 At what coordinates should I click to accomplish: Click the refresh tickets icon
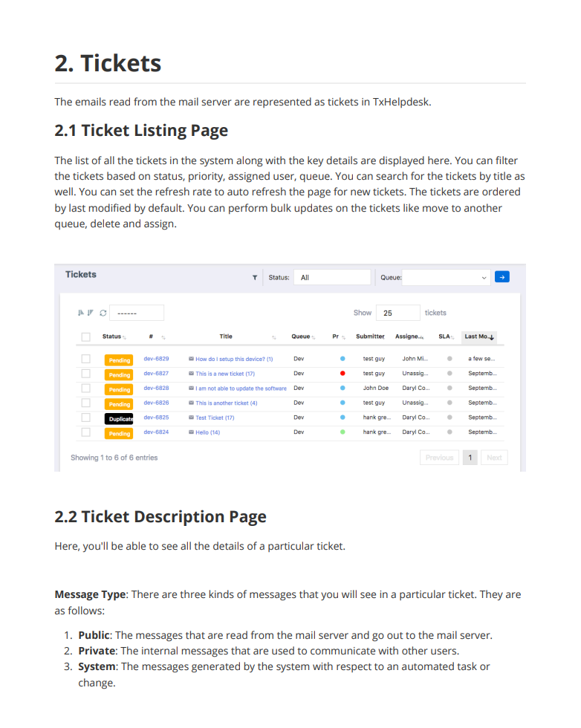103,313
